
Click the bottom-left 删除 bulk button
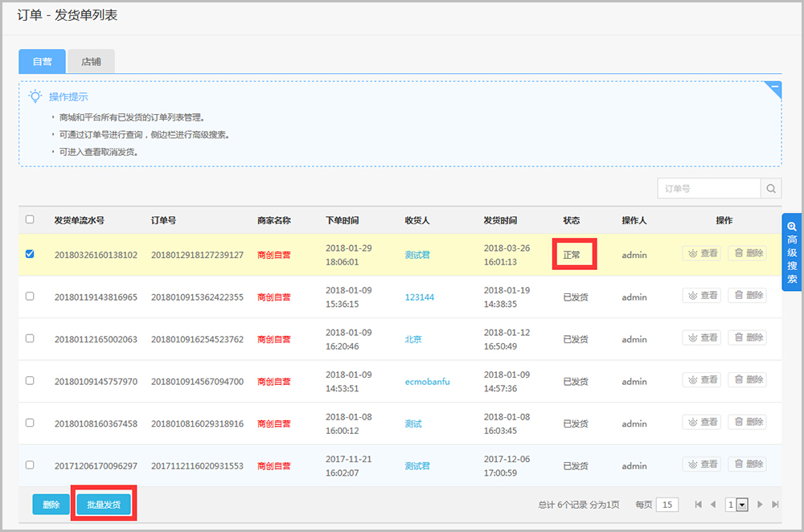[x=51, y=505]
